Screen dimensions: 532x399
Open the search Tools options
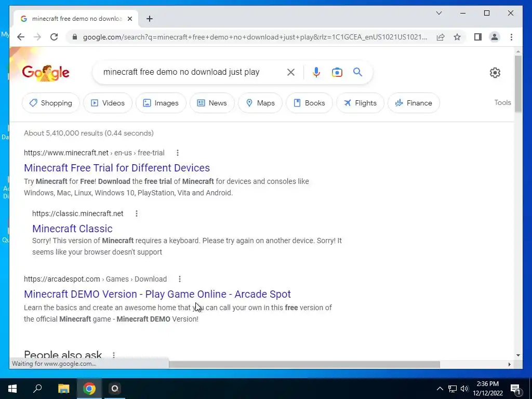point(502,102)
